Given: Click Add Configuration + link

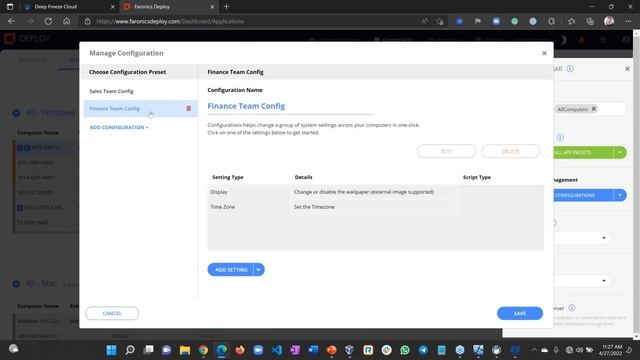Looking at the screenshot, I should point(119,127).
